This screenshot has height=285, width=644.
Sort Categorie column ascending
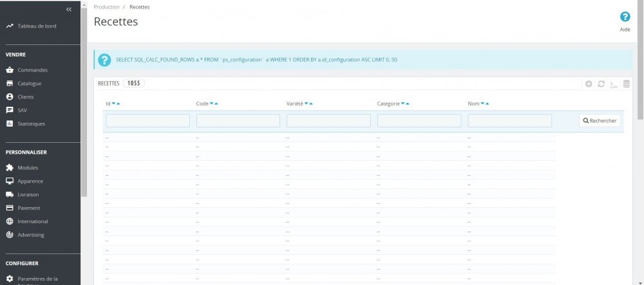(x=408, y=104)
